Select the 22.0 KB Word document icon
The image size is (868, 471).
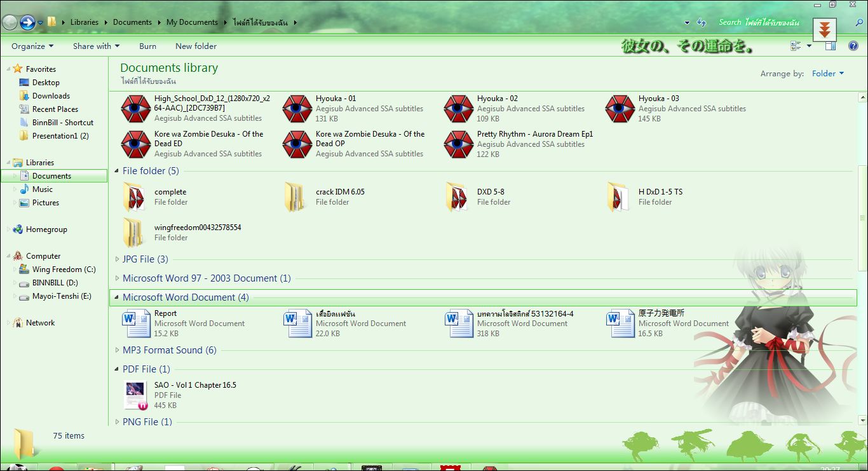(297, 323)
